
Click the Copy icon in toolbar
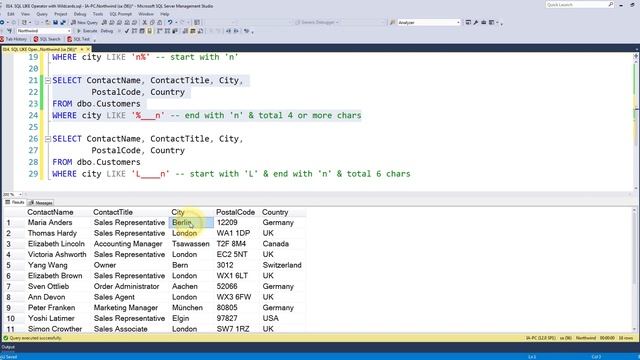(152, 22)
